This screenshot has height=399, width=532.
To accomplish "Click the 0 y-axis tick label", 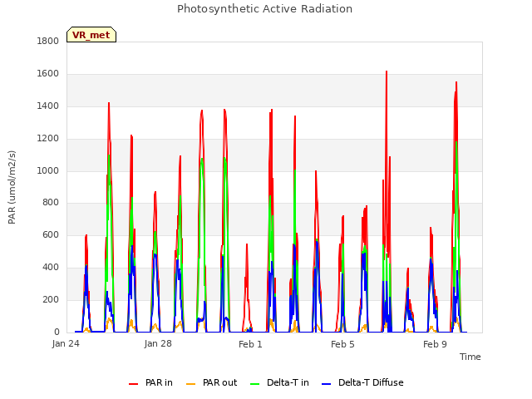I will [x=57, y=332].
